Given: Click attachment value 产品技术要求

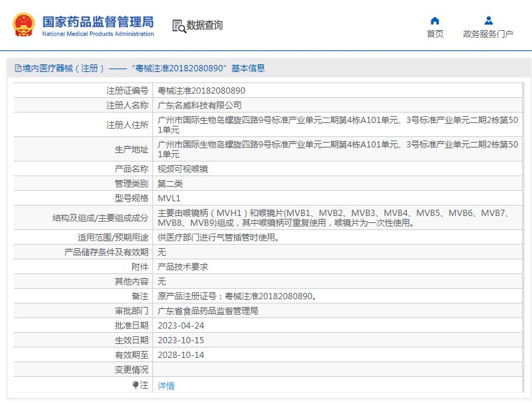Looking at the screenshot, I should [x=182, y=266].
